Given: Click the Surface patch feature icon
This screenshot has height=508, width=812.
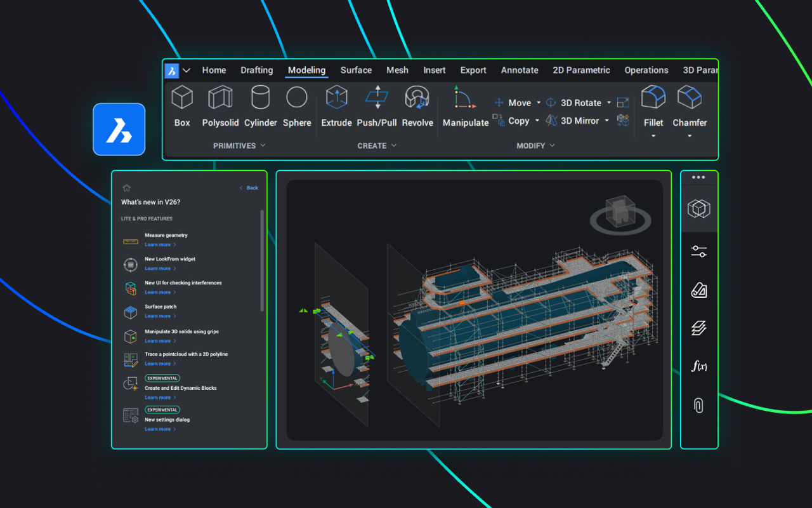Looking at the screenshot, I should coord(130,312).
